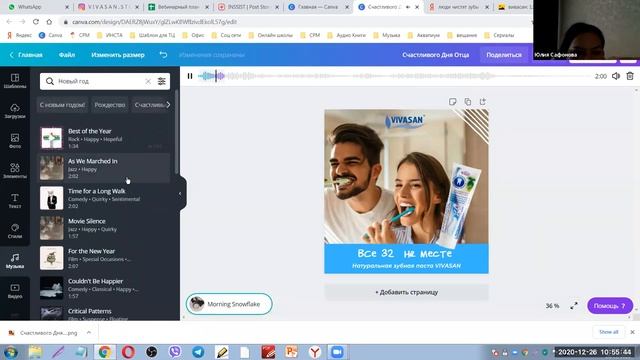
Task: Click the Поделиться share button
Action: 504,55
